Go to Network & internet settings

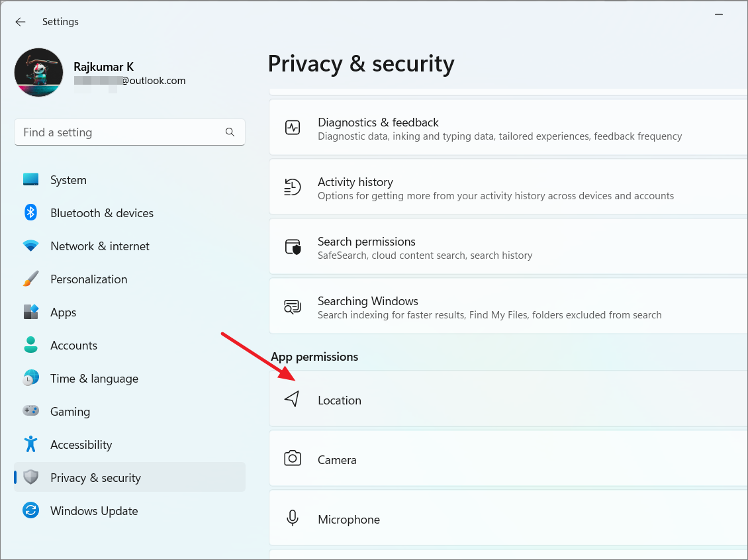pyautogui.click(x=130, y=246)
